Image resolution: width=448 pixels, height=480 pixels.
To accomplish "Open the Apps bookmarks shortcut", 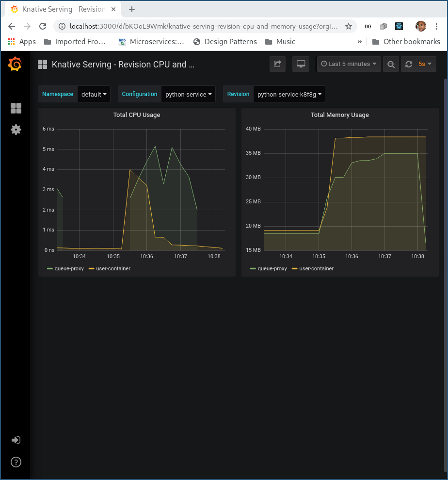I will click(x=22, y=42).
